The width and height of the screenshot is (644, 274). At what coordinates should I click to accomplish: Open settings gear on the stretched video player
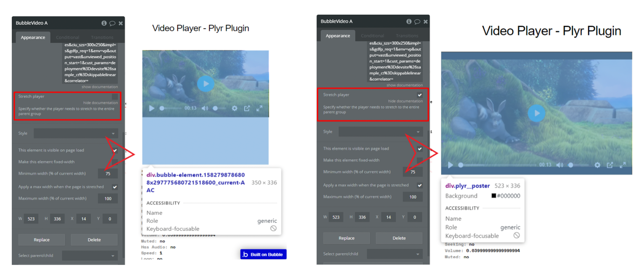point(597,165)
